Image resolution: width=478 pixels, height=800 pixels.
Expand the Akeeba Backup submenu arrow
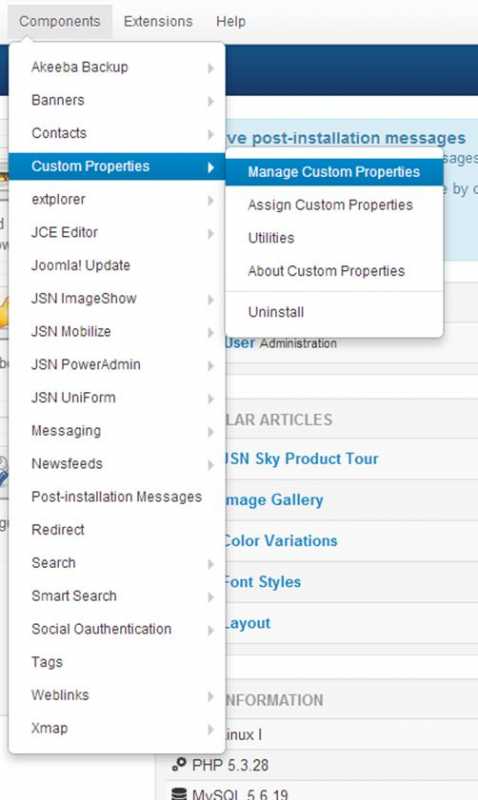(211, 68)
